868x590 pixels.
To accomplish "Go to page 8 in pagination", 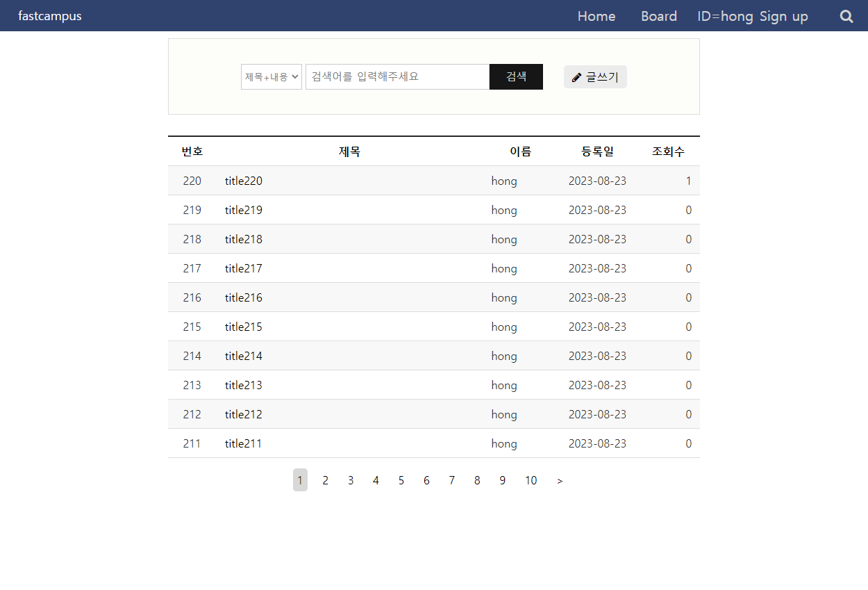I will 477,480.
